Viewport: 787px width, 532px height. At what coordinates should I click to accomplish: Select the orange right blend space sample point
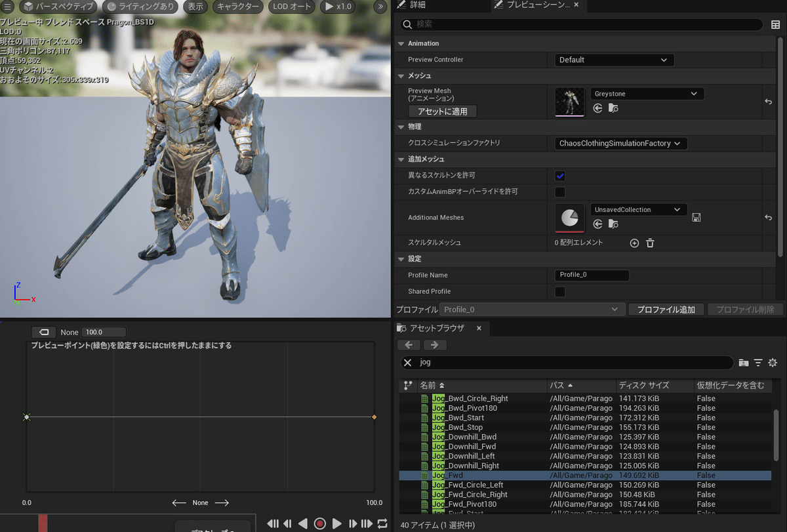click(374, 417)
